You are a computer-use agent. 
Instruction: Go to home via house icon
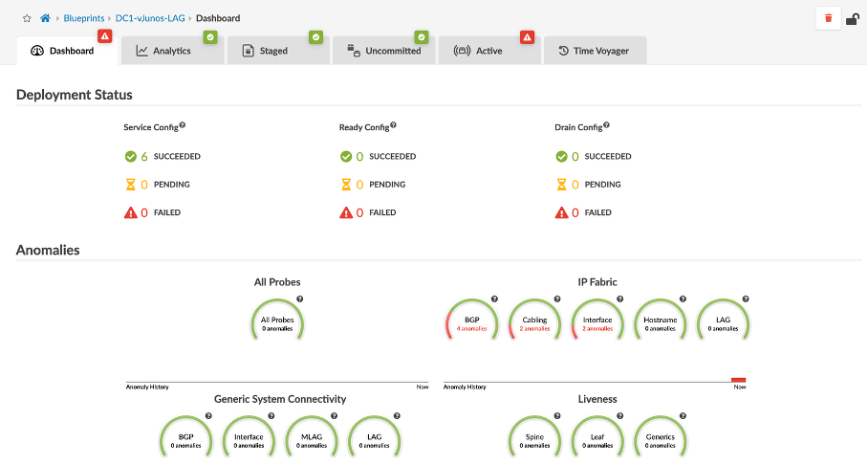point(45,18)
